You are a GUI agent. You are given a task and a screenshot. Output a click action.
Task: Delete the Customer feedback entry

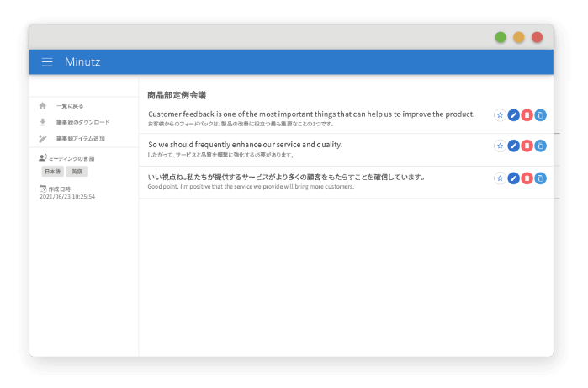click(527, 115)
